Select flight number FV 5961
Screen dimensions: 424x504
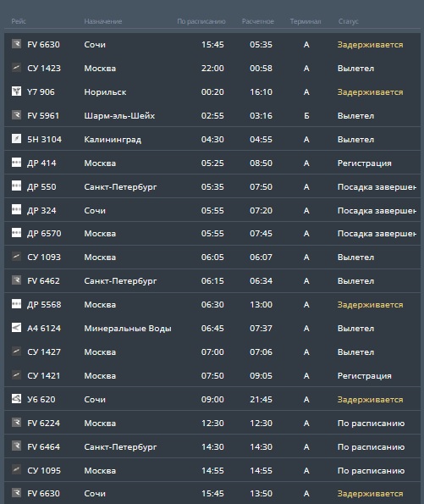coord(43,116)
